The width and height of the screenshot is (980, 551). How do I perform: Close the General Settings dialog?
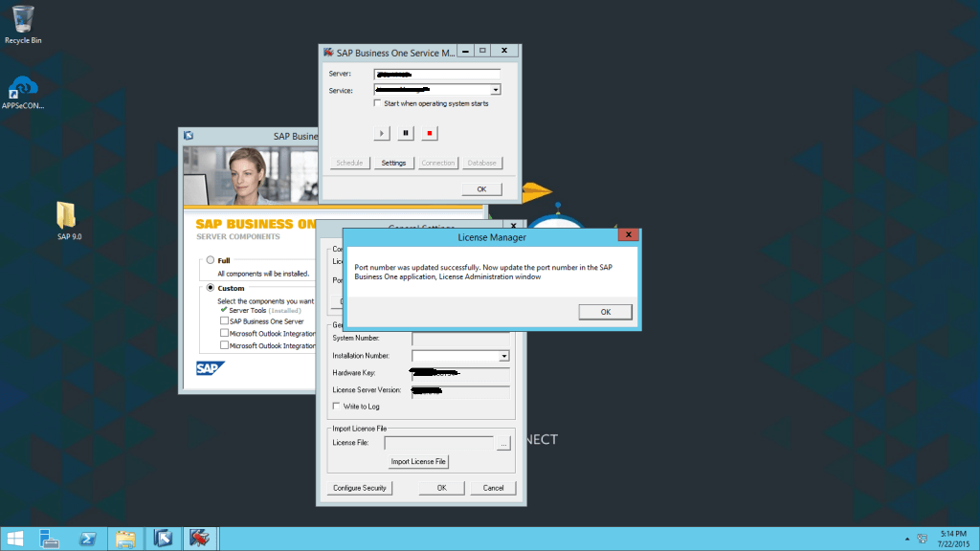click(x=514, y=226)
